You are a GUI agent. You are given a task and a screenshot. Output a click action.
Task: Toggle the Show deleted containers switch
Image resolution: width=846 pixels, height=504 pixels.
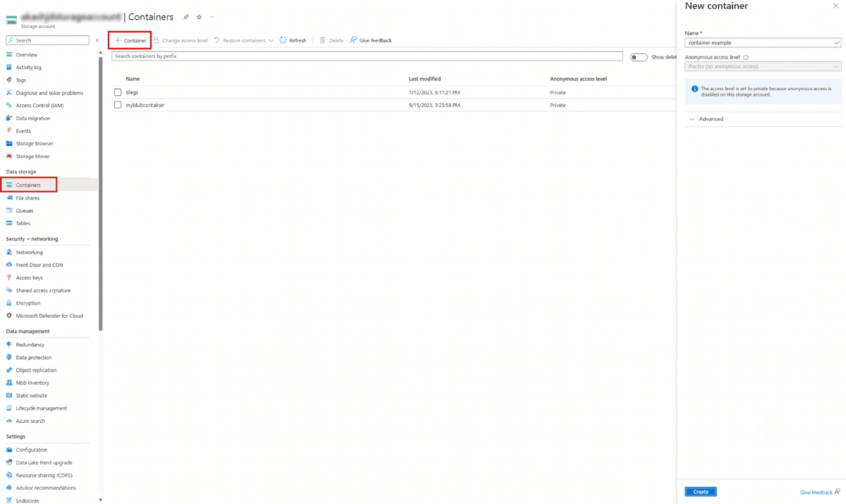tap(639, 57)
